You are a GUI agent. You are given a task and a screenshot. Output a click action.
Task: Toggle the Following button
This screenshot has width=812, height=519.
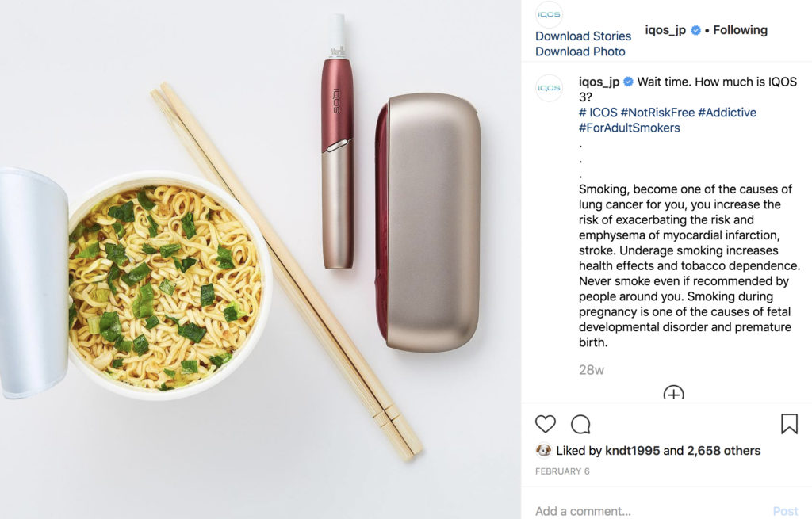pyautogui.click(x=740, y=30)
